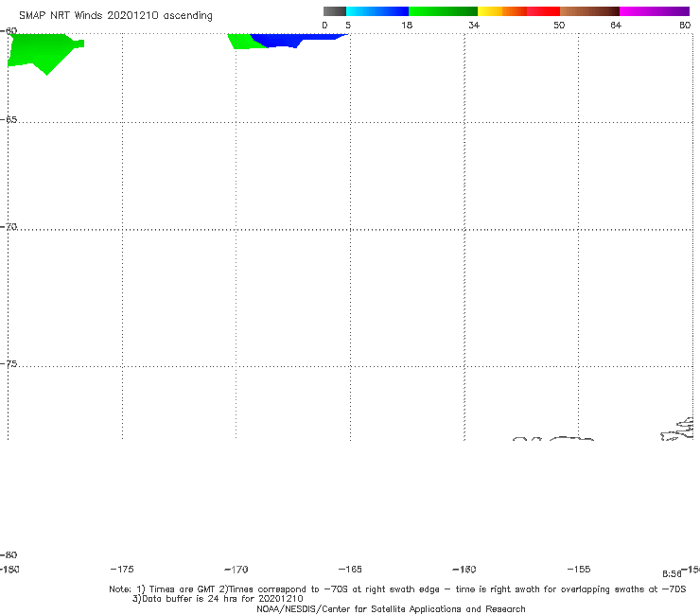Click the '-65' latitude axis label
The height and width of the screenshot is (615, 700).
(x=9, y=120)
